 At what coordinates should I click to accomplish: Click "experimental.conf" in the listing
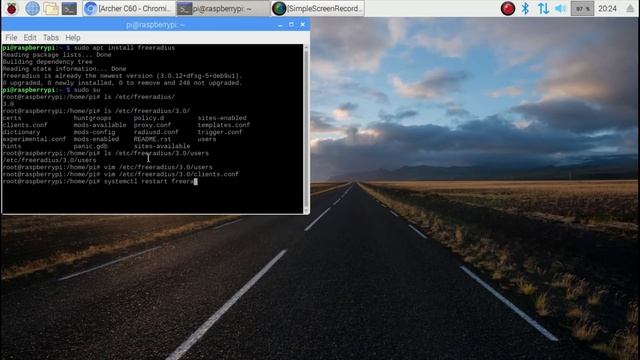pos(34,139)
